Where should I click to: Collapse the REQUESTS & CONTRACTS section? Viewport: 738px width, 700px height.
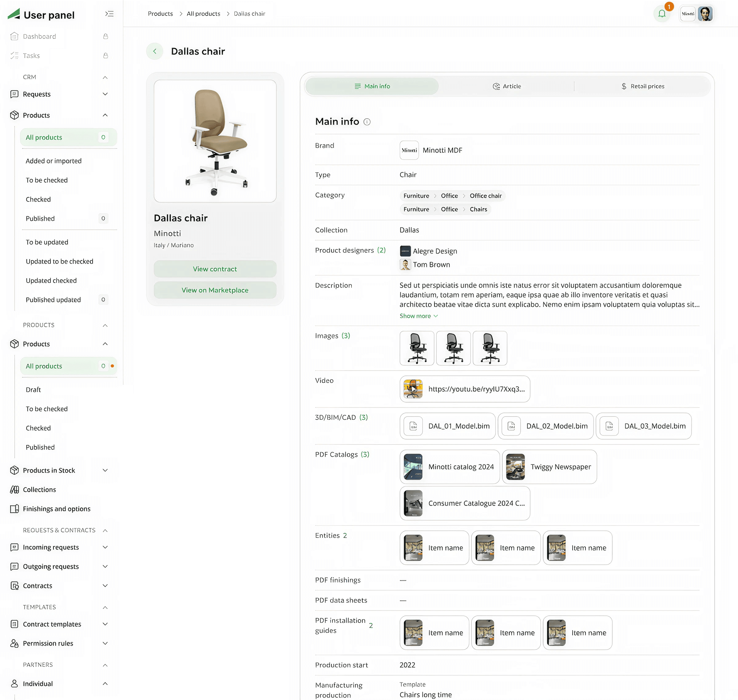coord(105,531)
